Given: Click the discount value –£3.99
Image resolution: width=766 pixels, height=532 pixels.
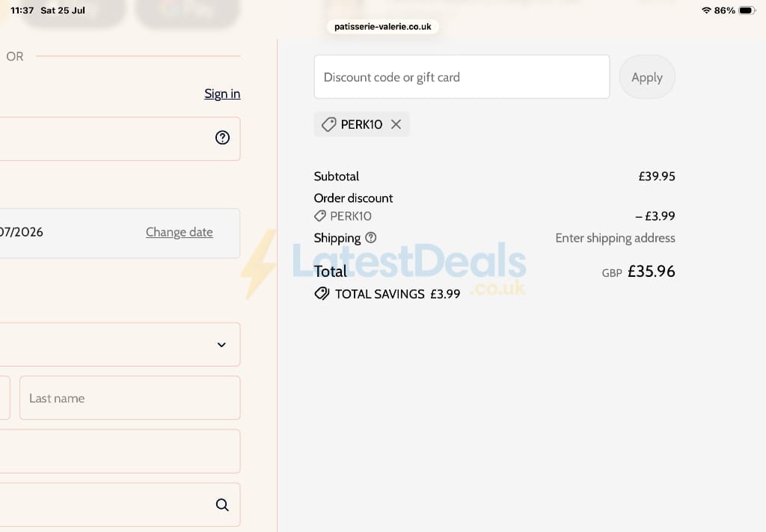Looking at the screenshot, I should (x=655, y=216).
